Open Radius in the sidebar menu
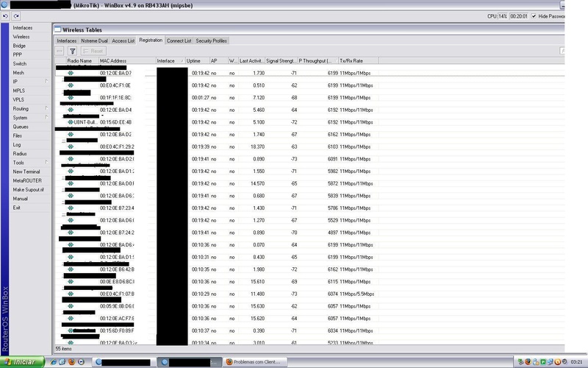This screenshot has height=368, width=588. point(20,154)
